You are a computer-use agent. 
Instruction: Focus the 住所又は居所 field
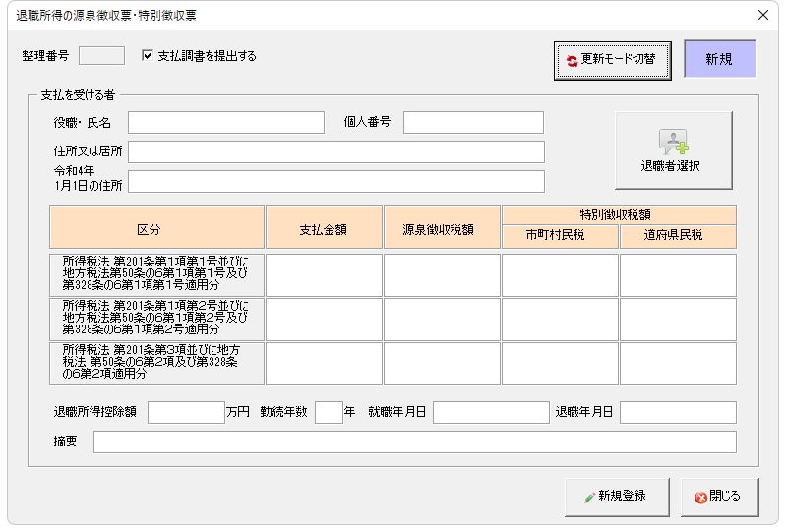click(336, 151)
